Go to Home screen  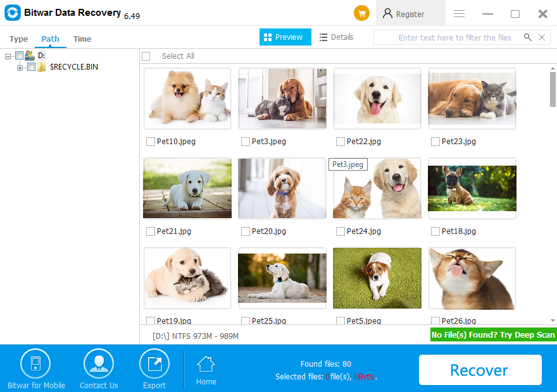206,370
